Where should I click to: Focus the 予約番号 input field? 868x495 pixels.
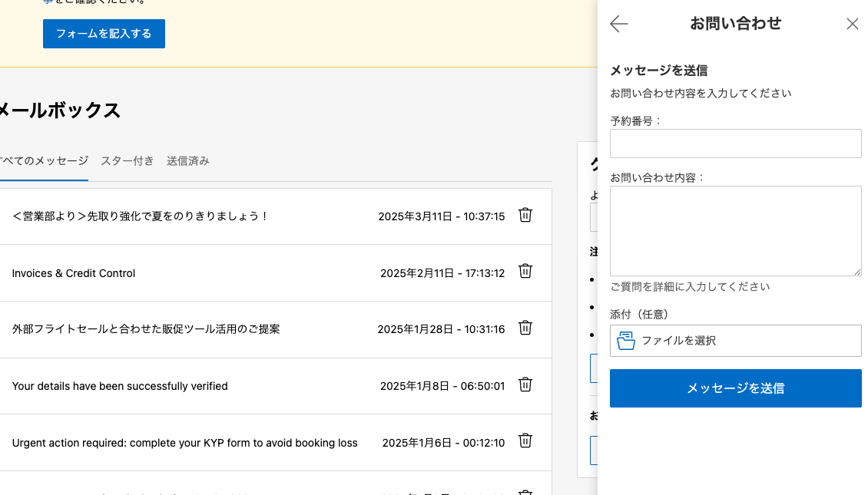[735, 144]
